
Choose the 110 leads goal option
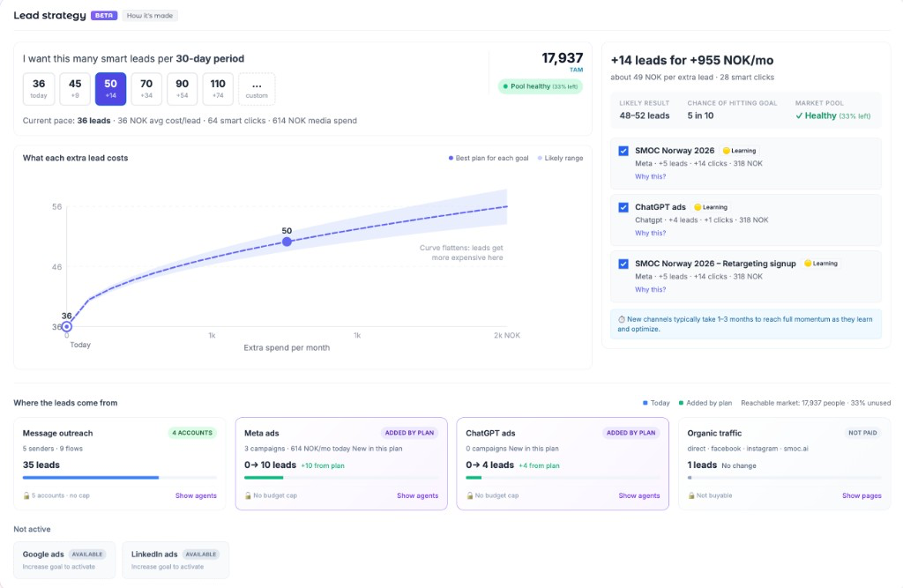click(218, 89)
